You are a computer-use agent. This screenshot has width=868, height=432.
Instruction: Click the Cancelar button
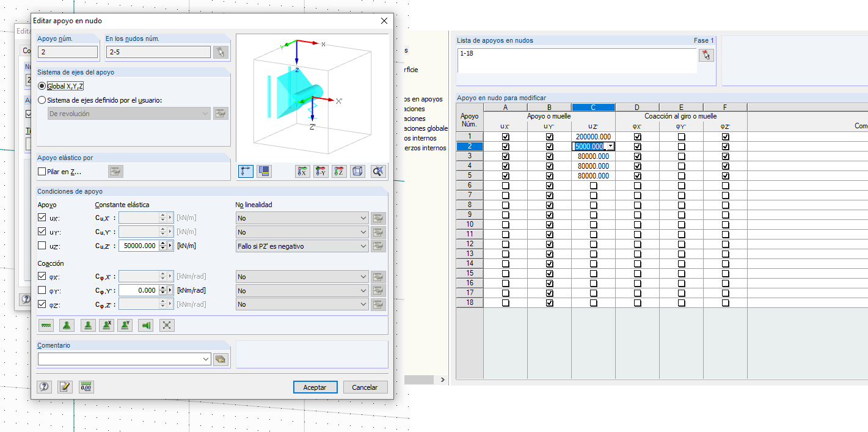click(365, 387)
